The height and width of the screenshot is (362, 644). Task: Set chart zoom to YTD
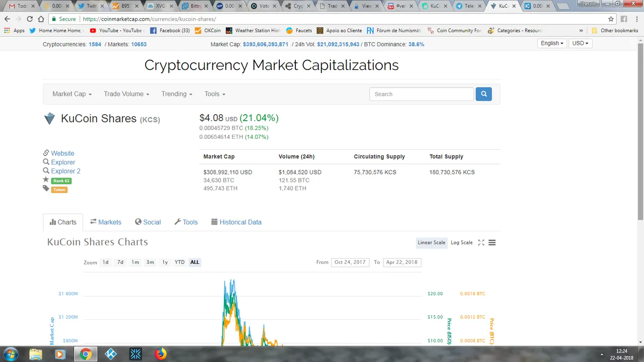coord(180,262)
